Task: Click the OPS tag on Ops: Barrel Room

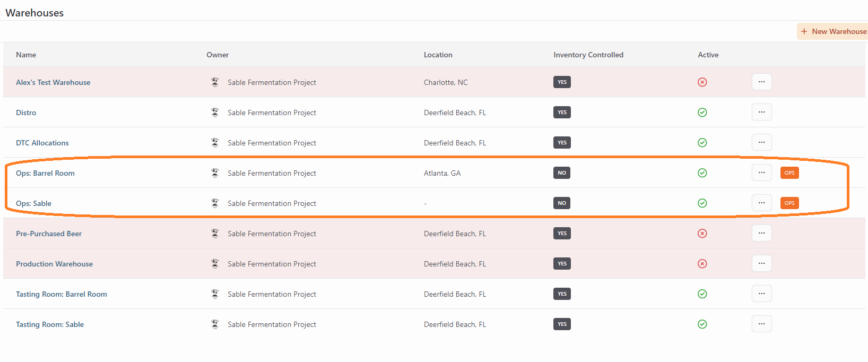Action: (789, 173)
